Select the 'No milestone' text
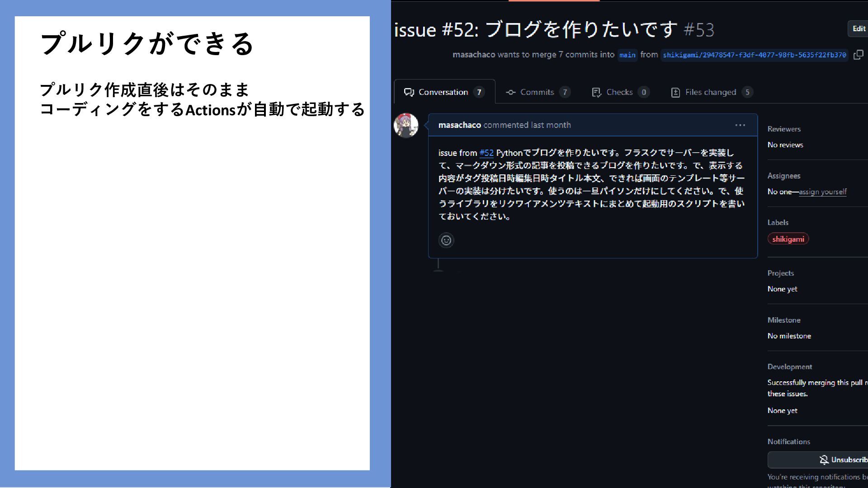 point(789,336)
